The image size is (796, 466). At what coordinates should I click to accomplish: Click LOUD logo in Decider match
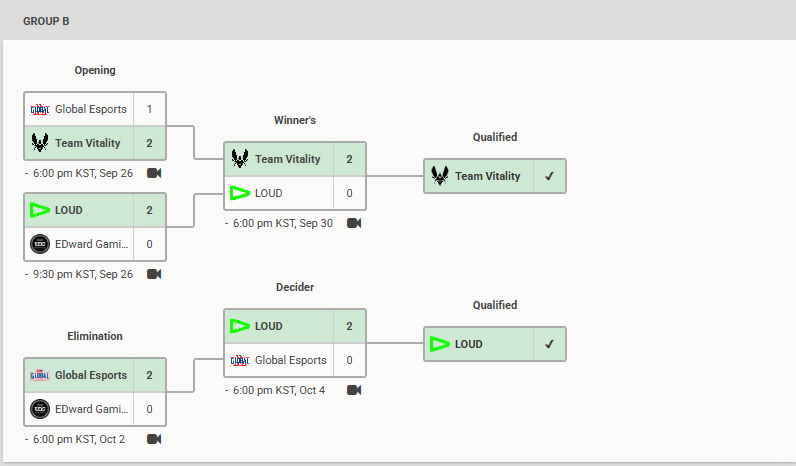coord(240,326)
